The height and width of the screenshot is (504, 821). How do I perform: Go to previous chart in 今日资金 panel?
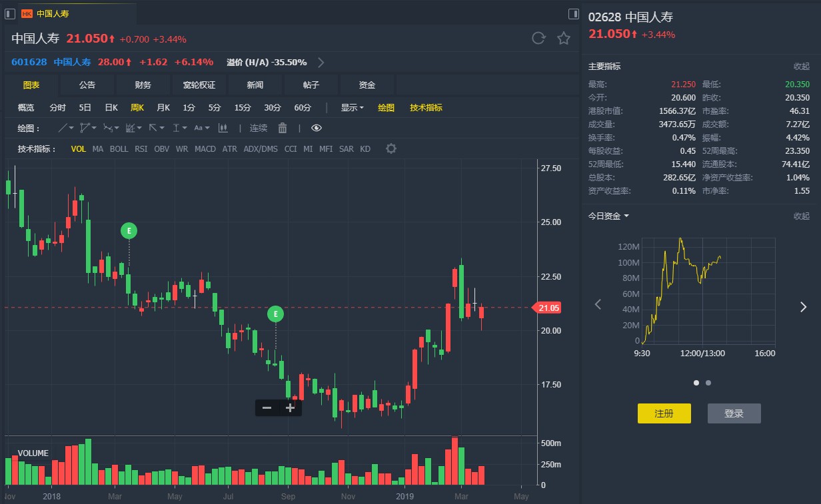[x=598, y=305]
